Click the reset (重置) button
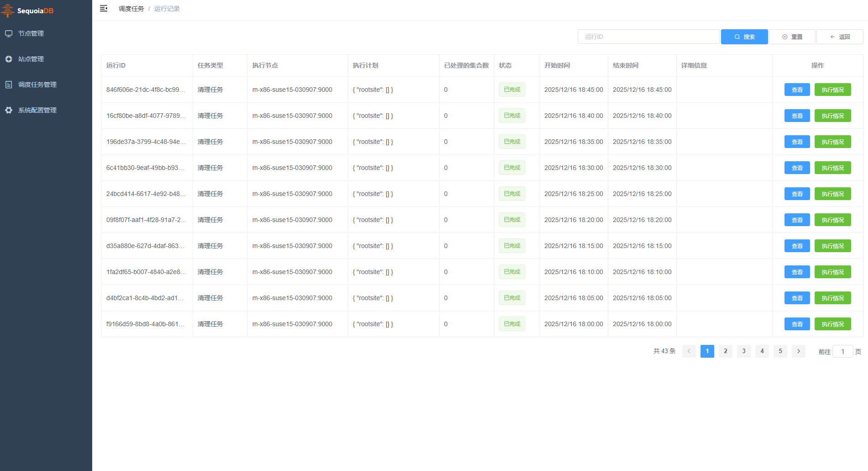This screenshot has height=471, width=868. (x=792, y=37)
